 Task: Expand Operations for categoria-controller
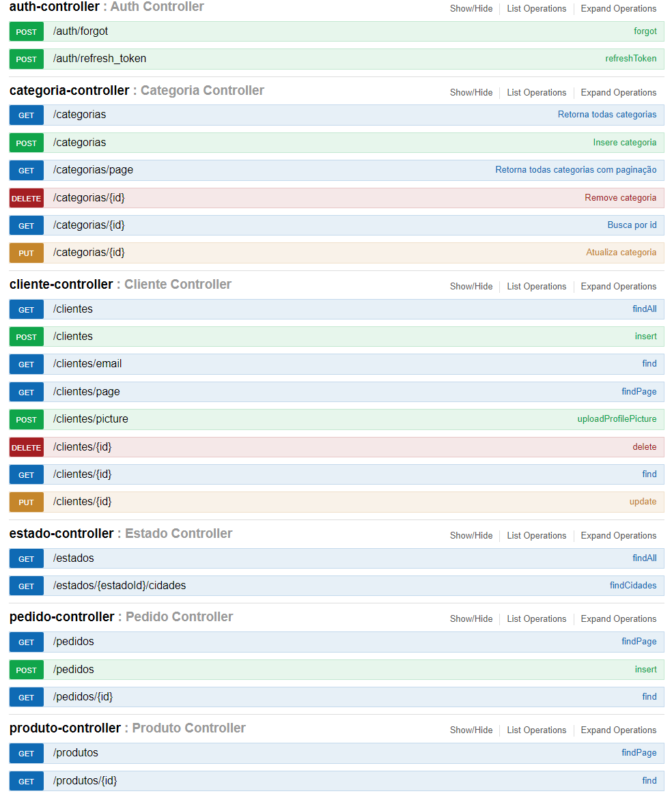tap(618, 92)
